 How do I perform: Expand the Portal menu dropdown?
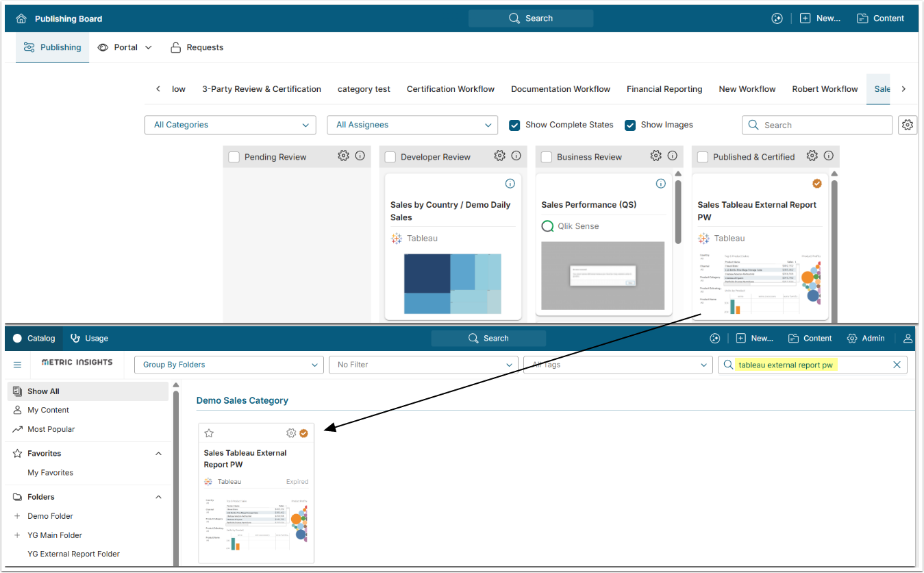click(x=125, y=47)
